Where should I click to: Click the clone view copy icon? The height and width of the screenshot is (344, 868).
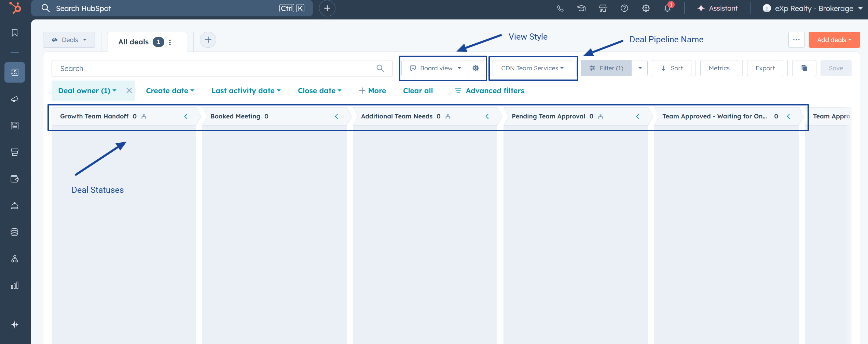[x=804, y=68]
